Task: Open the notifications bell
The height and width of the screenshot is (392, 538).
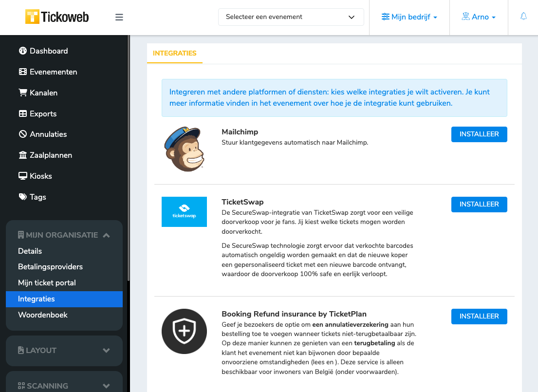Action: [x=523, y=17]
